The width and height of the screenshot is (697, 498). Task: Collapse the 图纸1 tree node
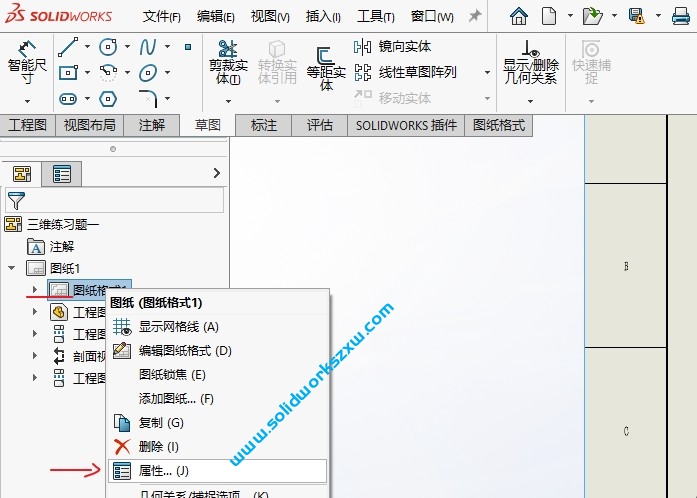(x=12, y=268)
